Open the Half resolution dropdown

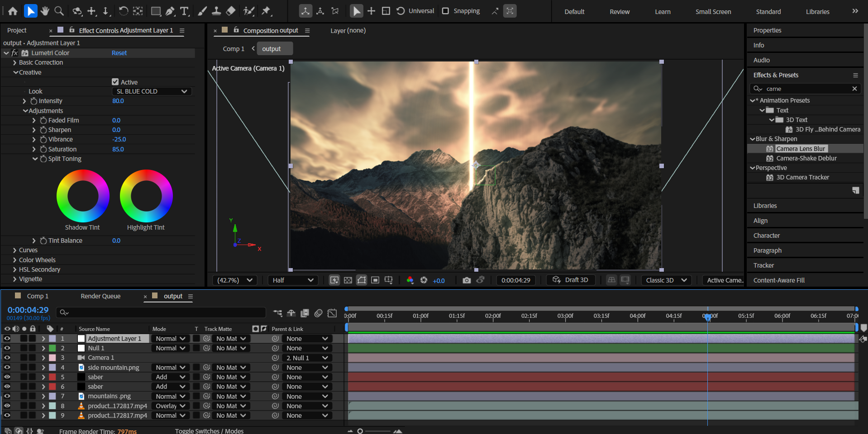tap(292, 280)
